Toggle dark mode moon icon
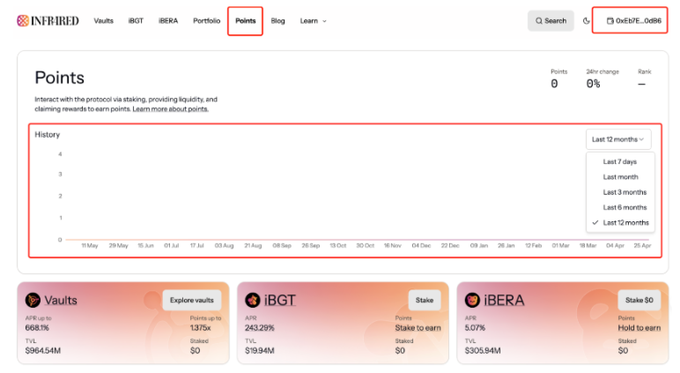 tap(586, 21)
